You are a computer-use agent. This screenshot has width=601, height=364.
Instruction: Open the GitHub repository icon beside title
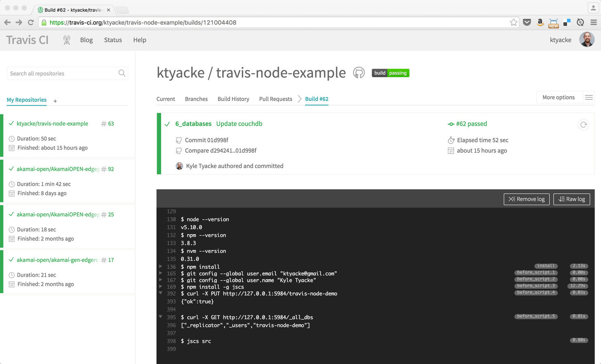click(x=359, y=73)
